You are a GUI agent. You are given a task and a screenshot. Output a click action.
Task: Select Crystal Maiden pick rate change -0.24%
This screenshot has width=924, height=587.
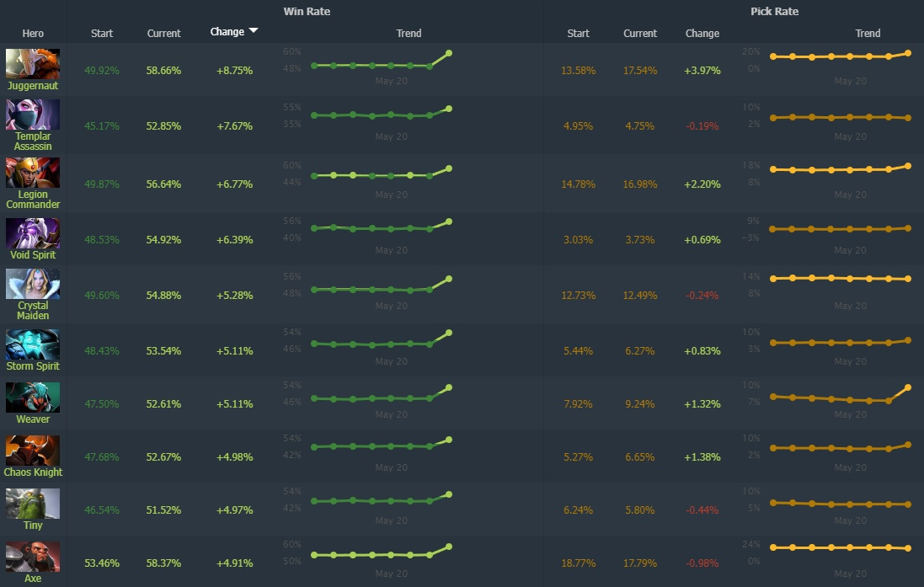[702, 296]
